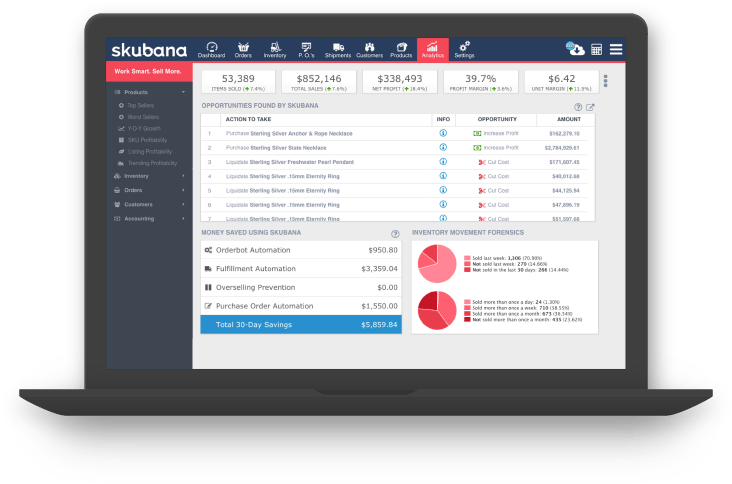Open the Settings gears icon
Image resolution: width=732 pixels, height=484 pixels.
pyautogui.click(x=465, y=49)
